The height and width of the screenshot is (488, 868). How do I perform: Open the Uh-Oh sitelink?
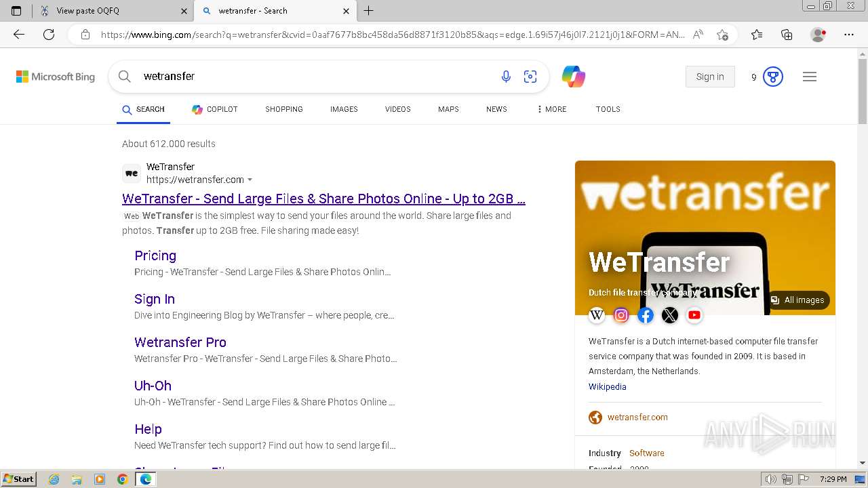pyautogui.click(x=153, y=386)
